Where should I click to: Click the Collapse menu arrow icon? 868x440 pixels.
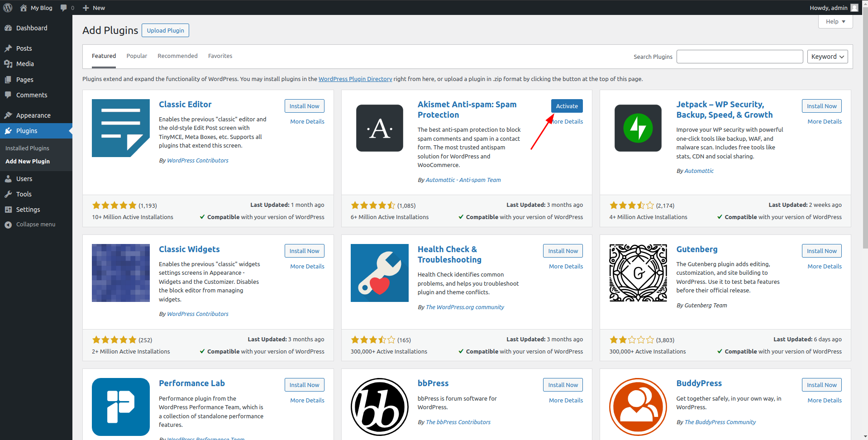click(x=8, y=225)
